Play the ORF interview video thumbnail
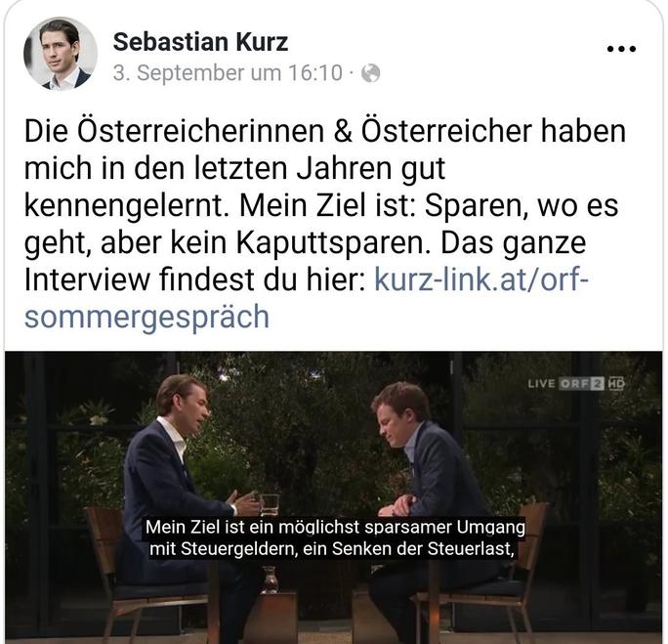The height and width of the screenshot is (644, 668). 334,497
